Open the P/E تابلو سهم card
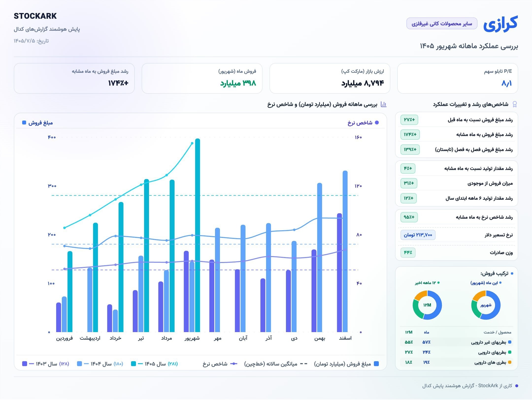This screenshot has width=532, height=400. click(x=458, y=78)
